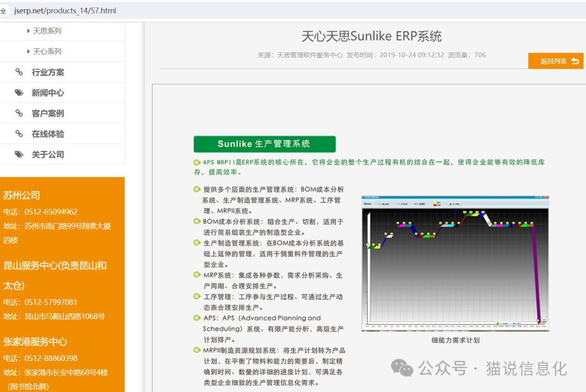Click the link icon beside 在线体验
This screenshot has width=586, height=392.
pos(18,134)
